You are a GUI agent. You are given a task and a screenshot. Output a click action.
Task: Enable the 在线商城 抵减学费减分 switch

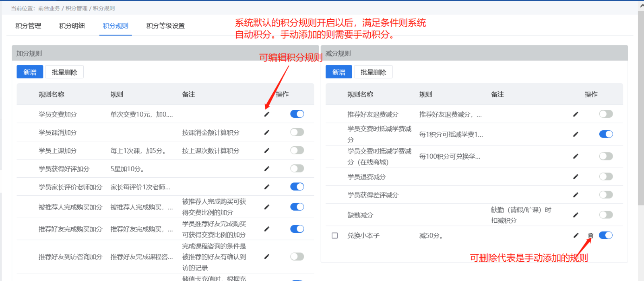coord(606,156)
